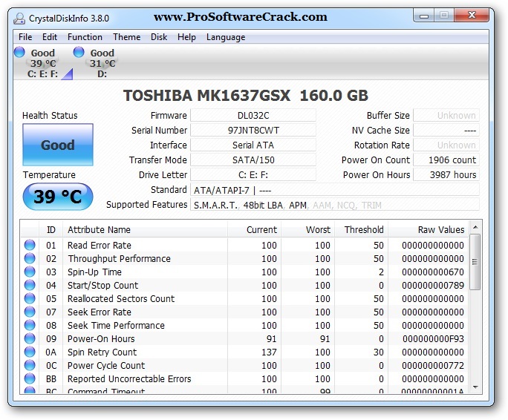This screenshot has width=508, height=420.
Task: Open the Help menu
Action: [186, 37]
